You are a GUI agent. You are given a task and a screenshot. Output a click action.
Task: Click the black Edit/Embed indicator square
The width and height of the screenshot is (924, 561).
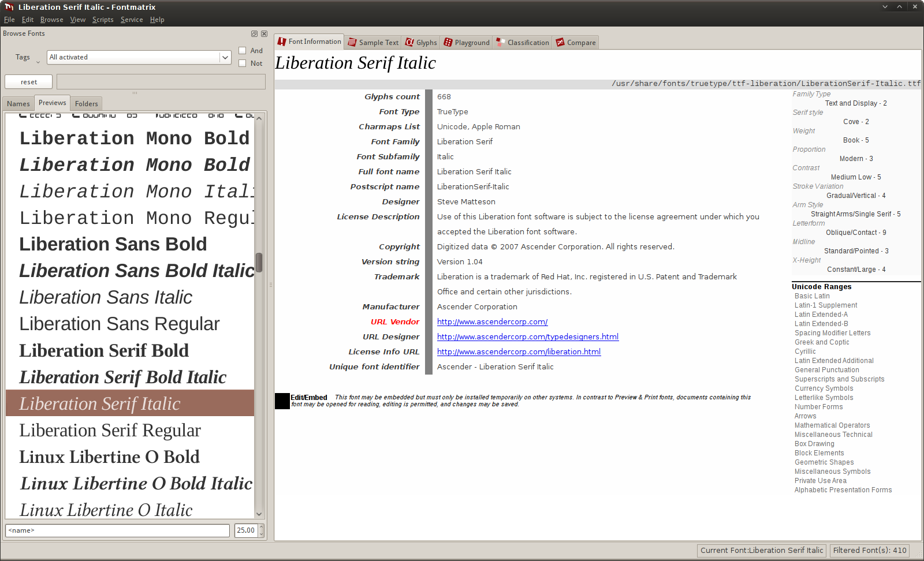click(282, 401)
